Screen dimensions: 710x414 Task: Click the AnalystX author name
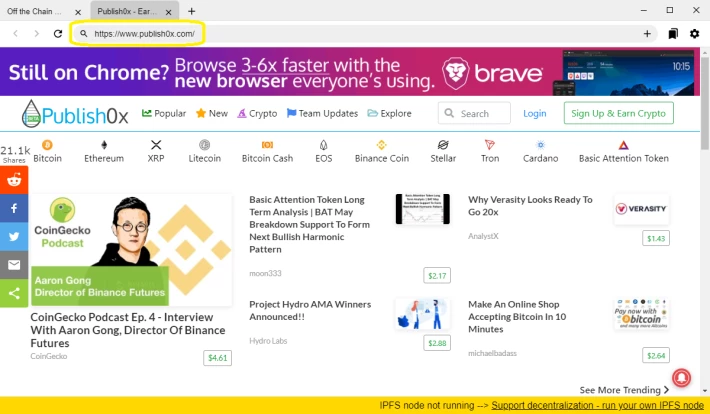tap(483, 236)
